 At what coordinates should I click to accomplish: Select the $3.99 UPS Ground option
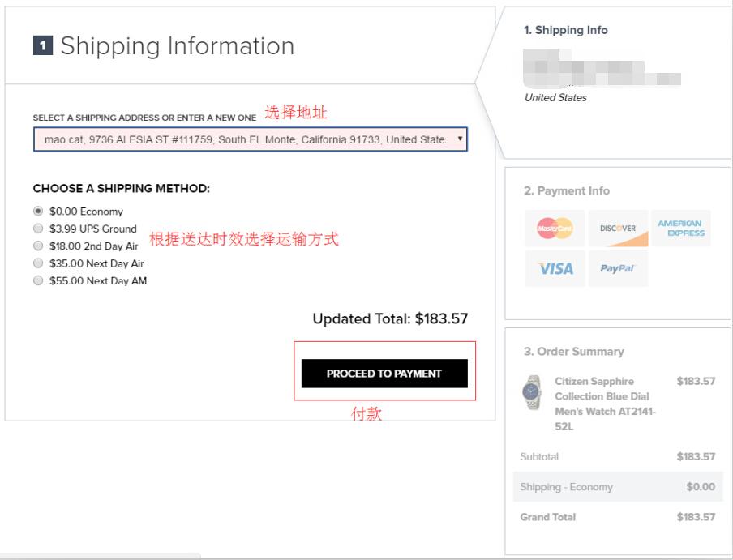[38, 229]
